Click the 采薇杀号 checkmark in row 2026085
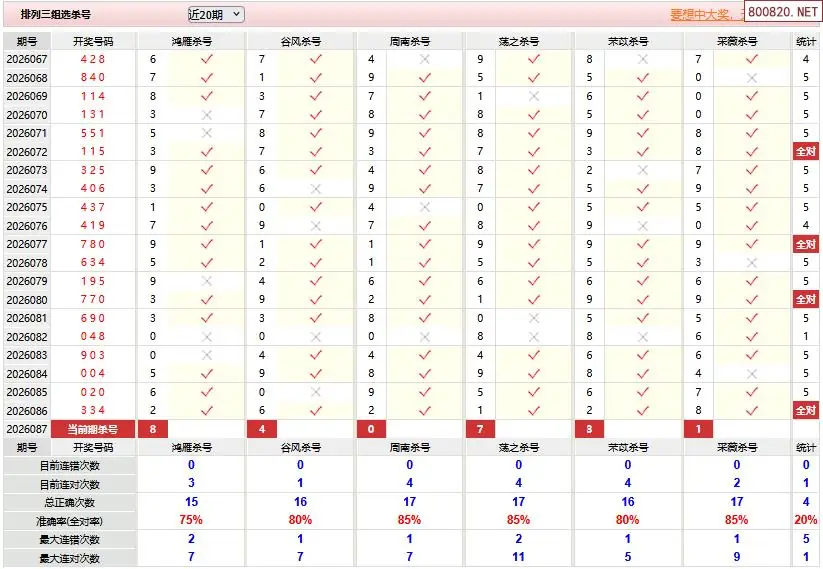This screenshot has height=569, width=823. point(752,392)
